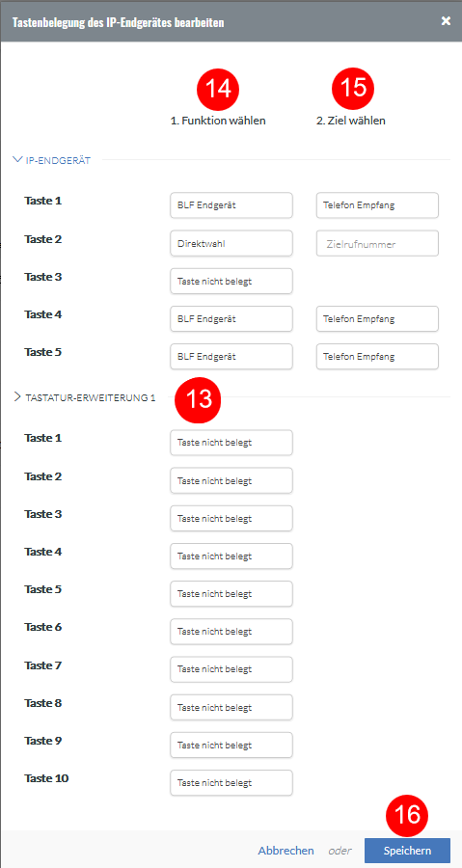This screenshot has width=462, height=868.
Task: Expand the TASTATUR-ERWEITERUNG 1 section chevron
Action: [17, 397]
